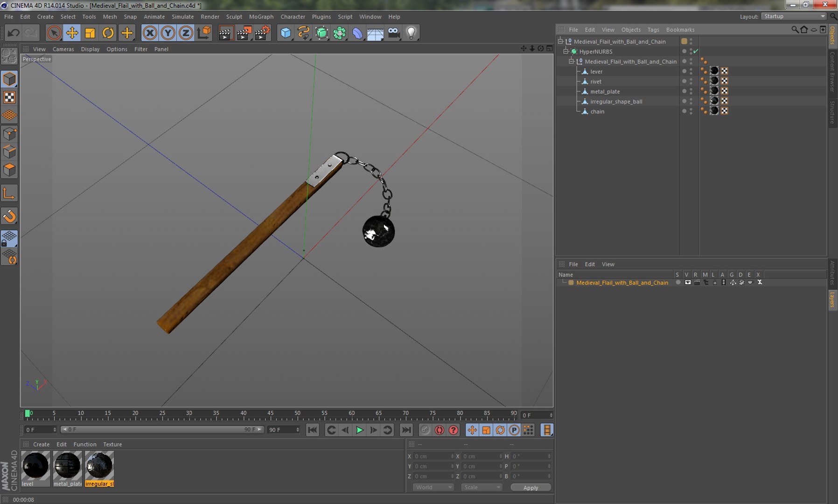Toggle Y axis lock
The width and height of the screenshot is (838, 504).
pos(168,33)
